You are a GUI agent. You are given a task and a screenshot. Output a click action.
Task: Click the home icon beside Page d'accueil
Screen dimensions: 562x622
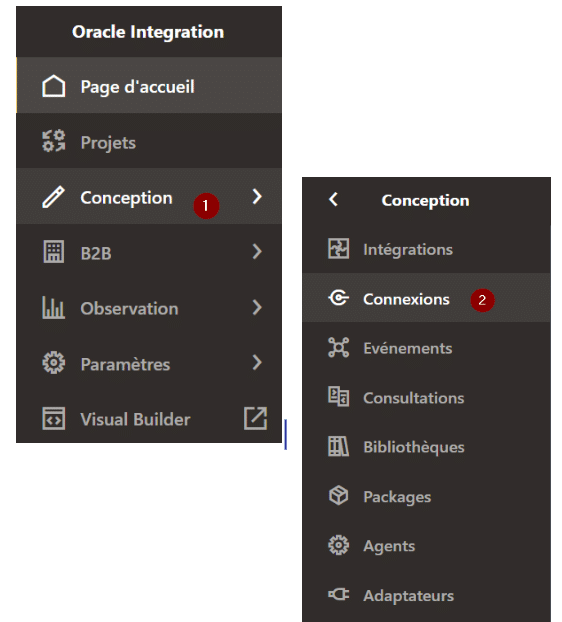(x=54, y=86)
